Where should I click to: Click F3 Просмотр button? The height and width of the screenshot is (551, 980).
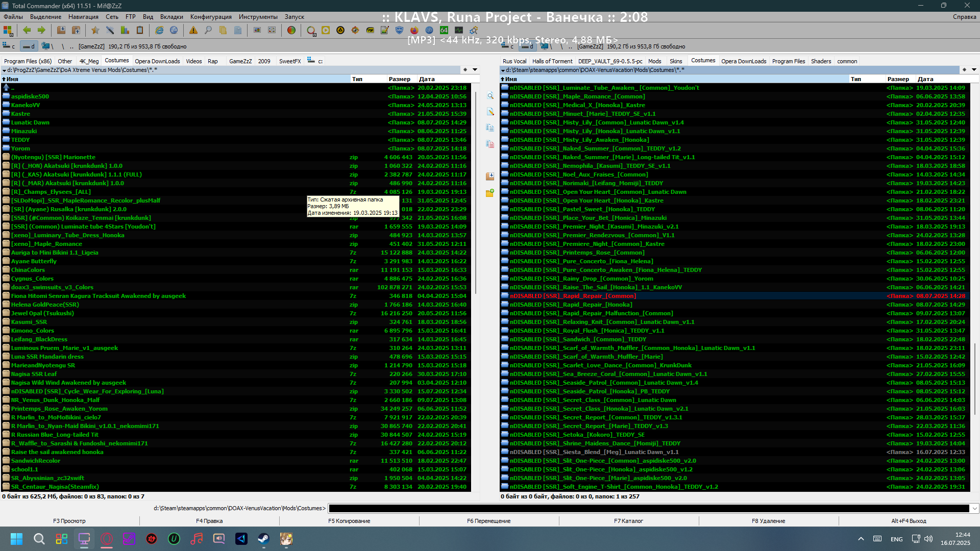click(69, 521)
